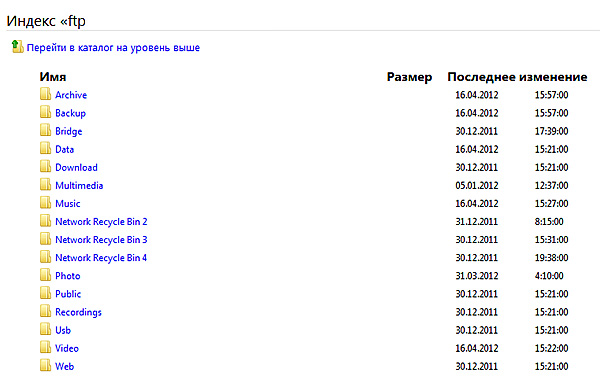This screenshot has height=387, width=600.
Task: Click the Archive folder icon
Action: pyautogui.click(x=45, y=94)
